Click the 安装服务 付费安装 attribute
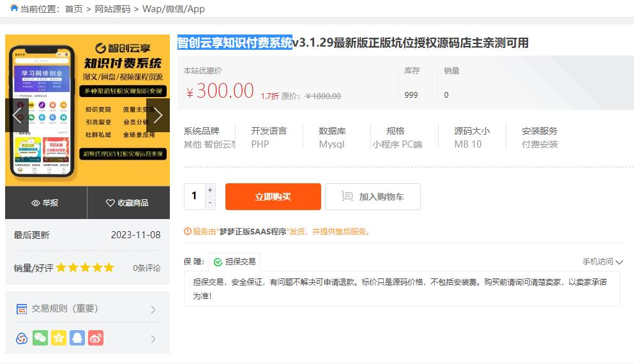Viewport: 634px width, 364px height. tap(540, 137)
